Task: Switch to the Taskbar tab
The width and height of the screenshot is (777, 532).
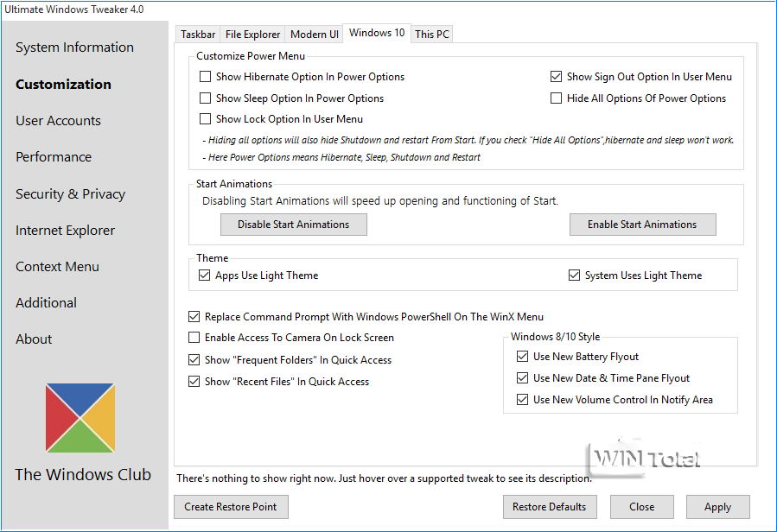Action: [197, 35]
